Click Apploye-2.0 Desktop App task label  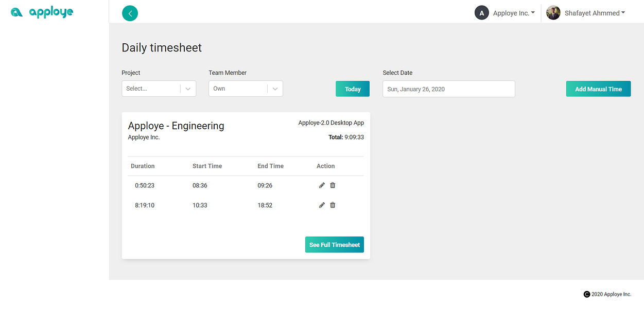(331, 123)
